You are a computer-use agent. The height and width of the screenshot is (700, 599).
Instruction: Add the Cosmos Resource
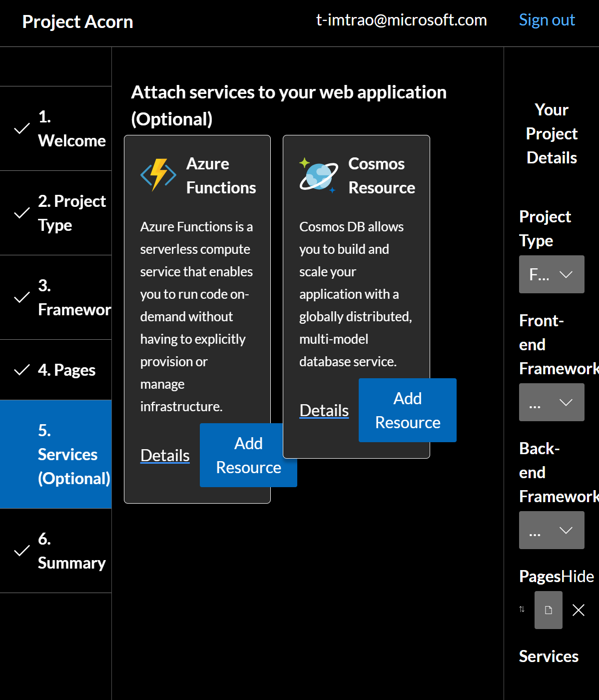(408, 410)
